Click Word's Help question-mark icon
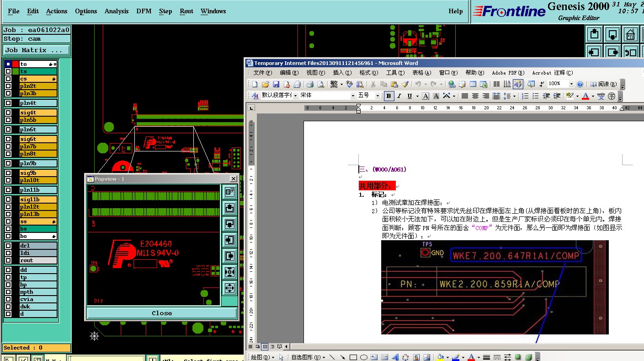 [580, 84]
